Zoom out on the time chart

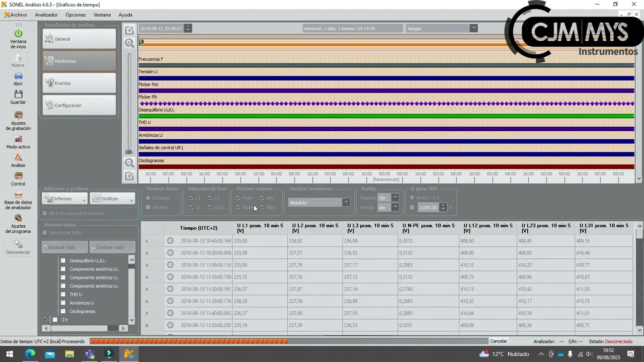click(129, 162)
